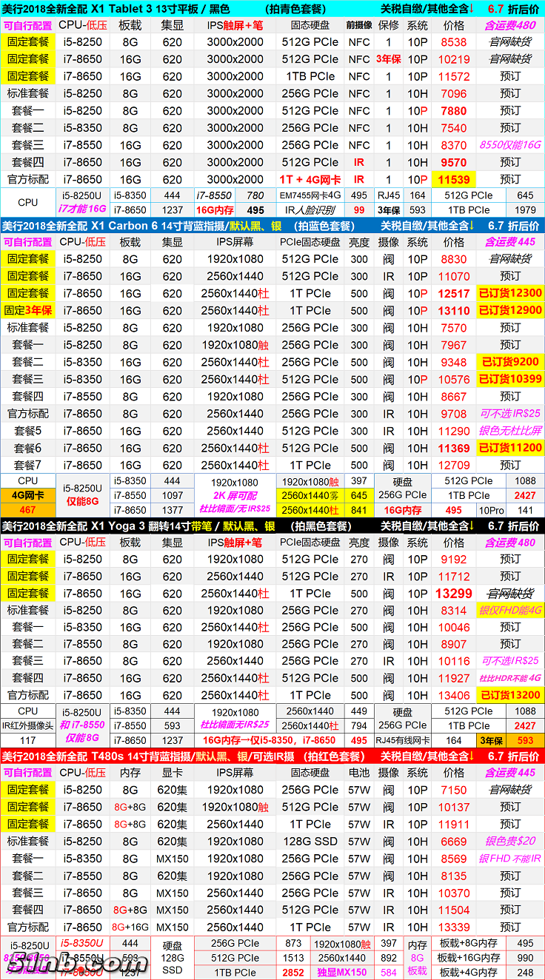Click the '套餐7' row label
This screenshot has height=980, width=545.
pyautogui.click(x=28, y=465)
